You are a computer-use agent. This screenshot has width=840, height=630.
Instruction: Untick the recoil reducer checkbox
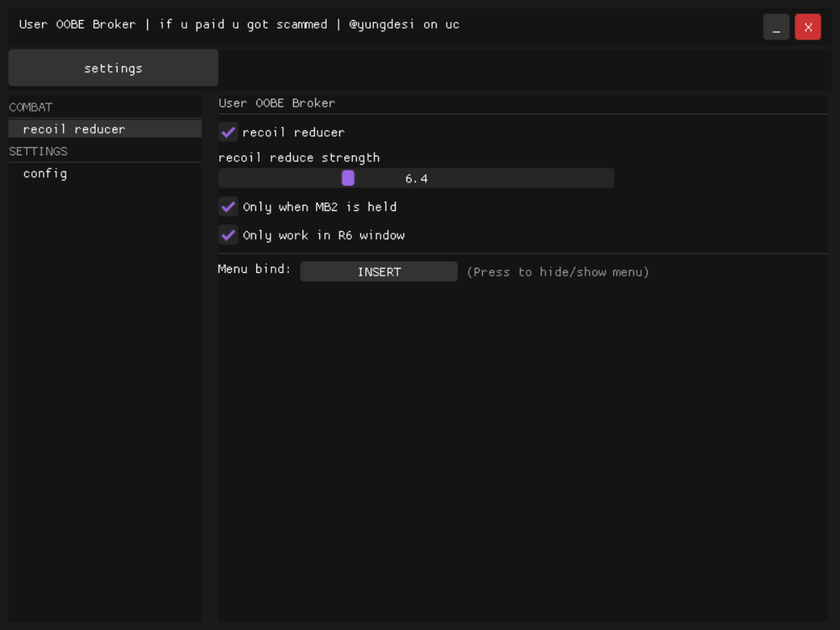(228, 133)
